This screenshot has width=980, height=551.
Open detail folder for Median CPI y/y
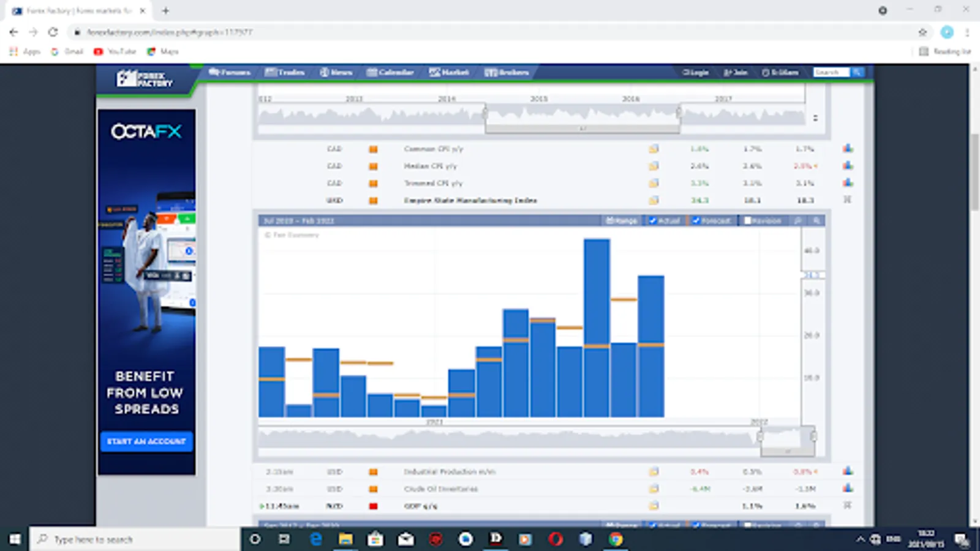click(654, 166)
